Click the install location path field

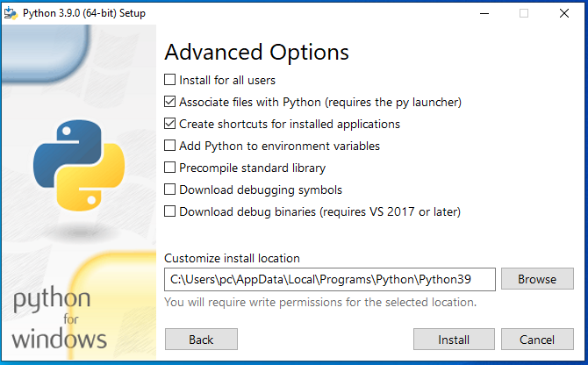(330, 279)
